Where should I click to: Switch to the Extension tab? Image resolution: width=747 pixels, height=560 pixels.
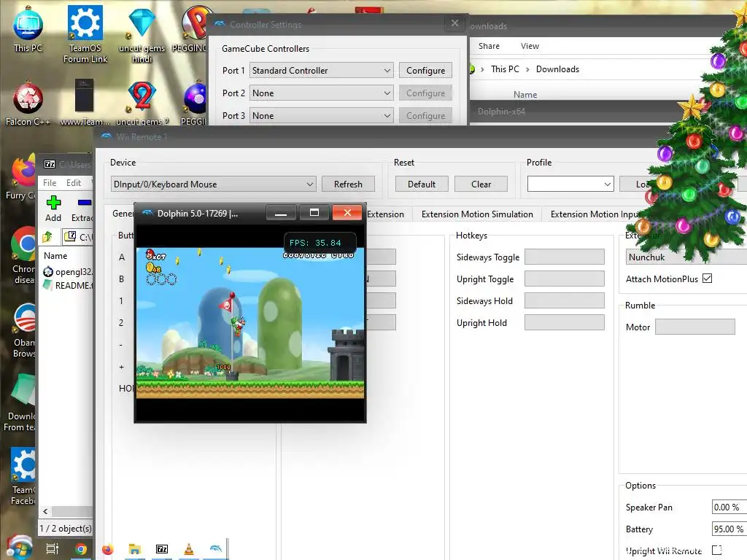click(385, 214)
